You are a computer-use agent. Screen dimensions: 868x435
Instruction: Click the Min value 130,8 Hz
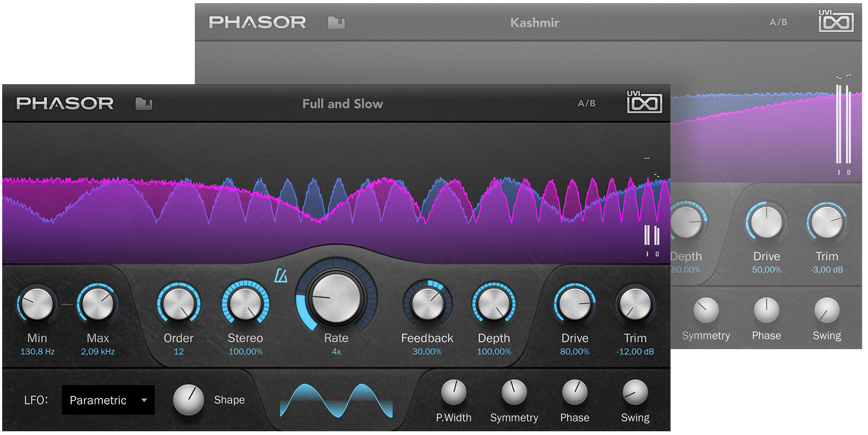(37, 352)
